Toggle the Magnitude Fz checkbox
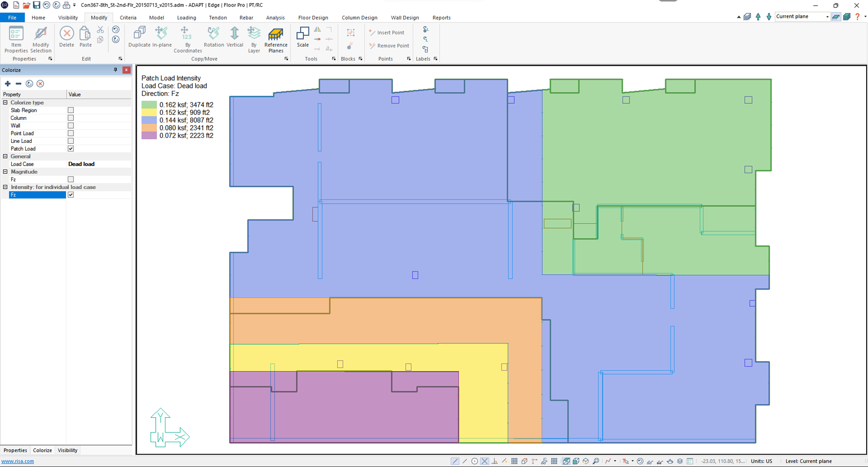868x467 pixels. 71,179
